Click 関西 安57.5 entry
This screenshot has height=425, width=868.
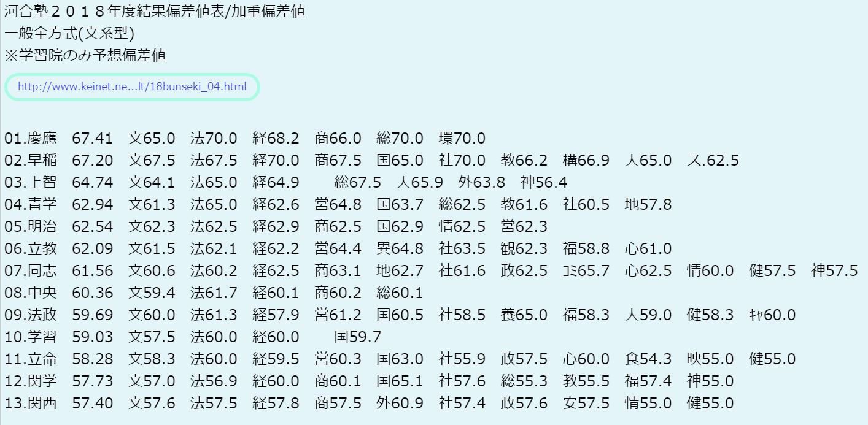[x=586, y=404]
